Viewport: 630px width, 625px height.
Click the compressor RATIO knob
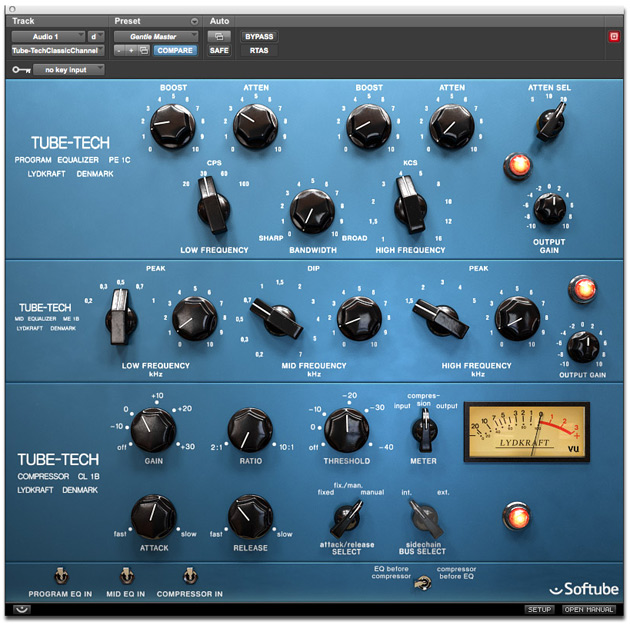tap(250, 430)
